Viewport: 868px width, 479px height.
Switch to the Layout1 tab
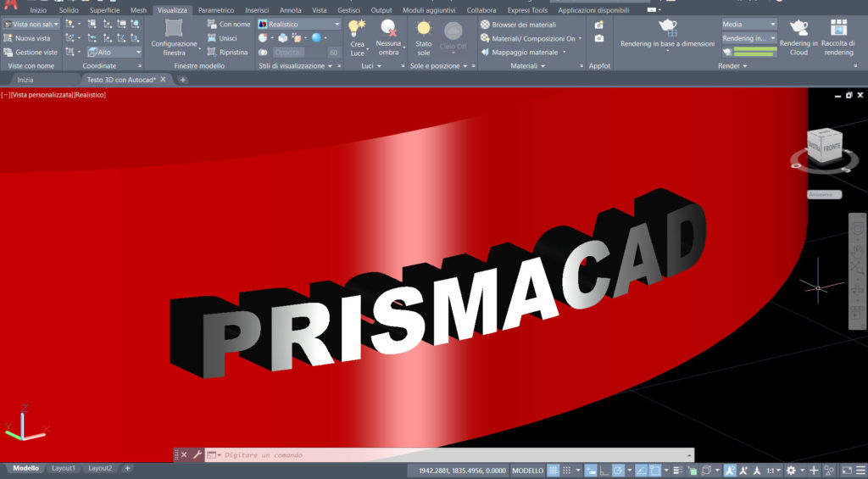pyautogui.click(x=63, y=469)
